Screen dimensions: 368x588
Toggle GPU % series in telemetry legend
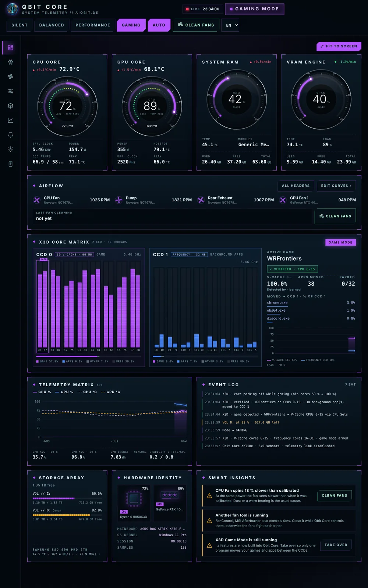64,392
